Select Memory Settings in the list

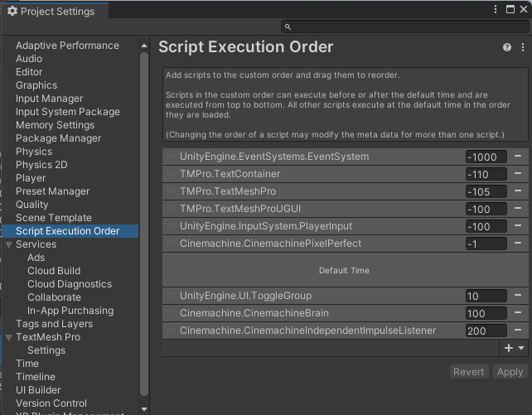pos(55,125)
